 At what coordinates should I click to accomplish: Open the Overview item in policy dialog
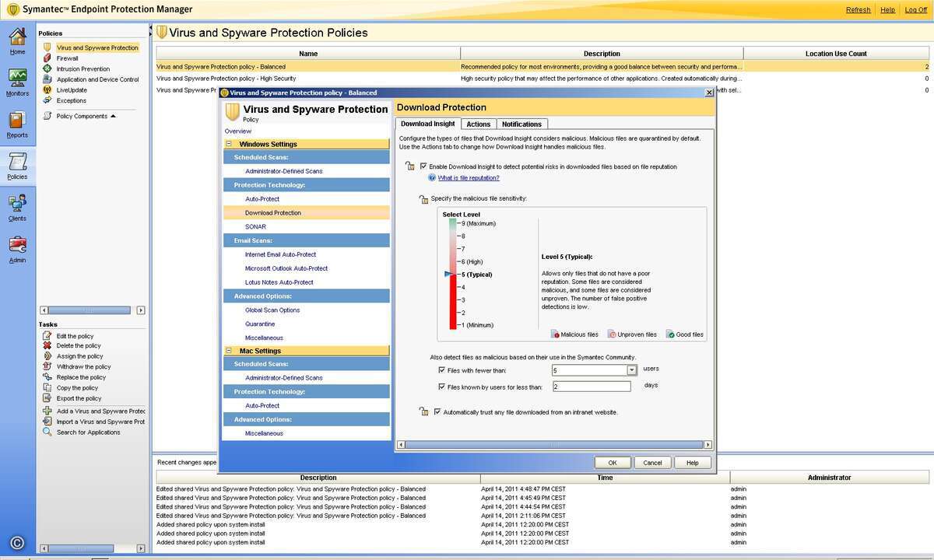(x=238, y=131)
